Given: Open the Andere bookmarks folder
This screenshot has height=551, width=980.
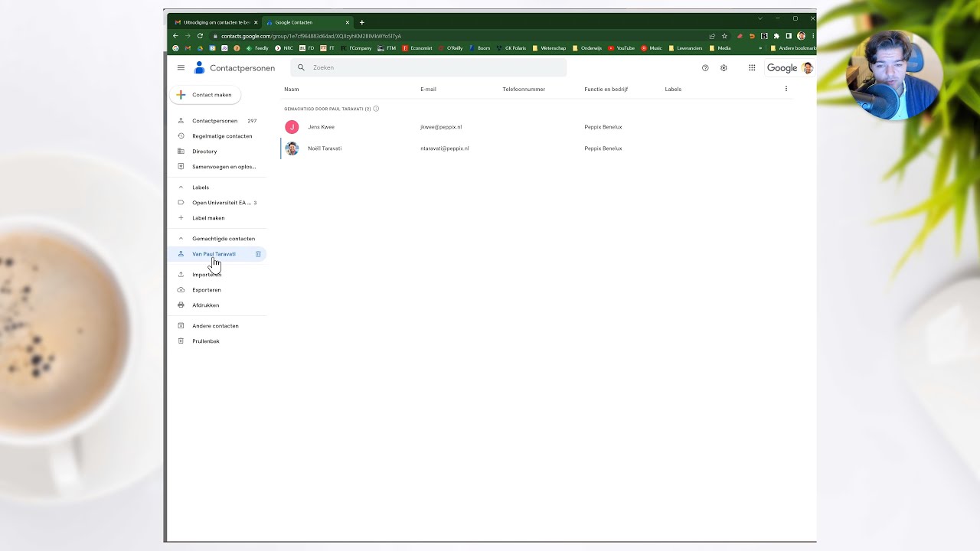Looking at the screenshot, I should 794,48.
